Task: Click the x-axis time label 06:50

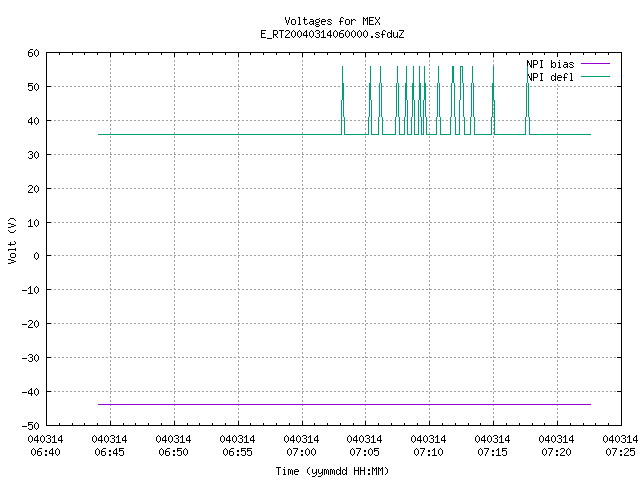Action: coord(173,452)
